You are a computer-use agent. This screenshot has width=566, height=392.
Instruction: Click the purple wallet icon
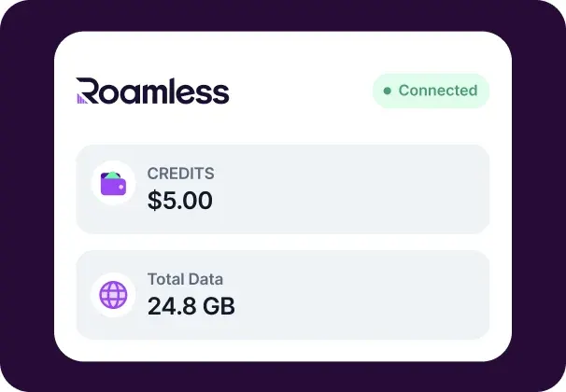pyautogui.click(x=113, y=184)
